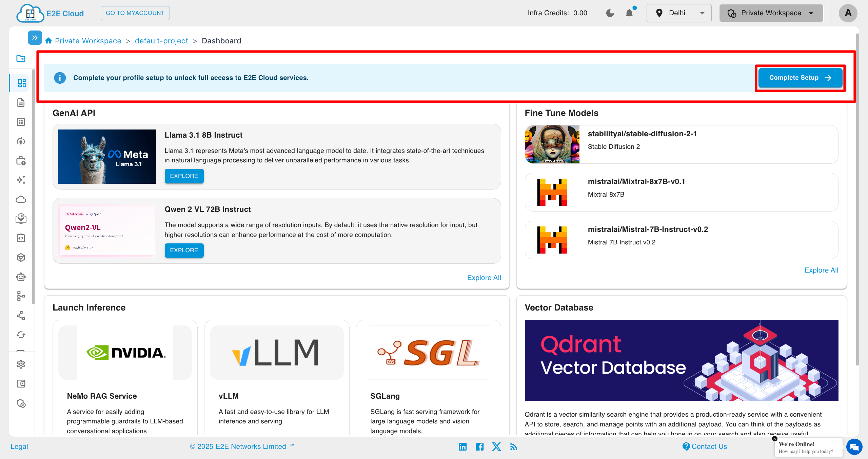Click the sidebar's vertical scrollbar
This screenshot has height=459, width=868.
tap(33, 186)
